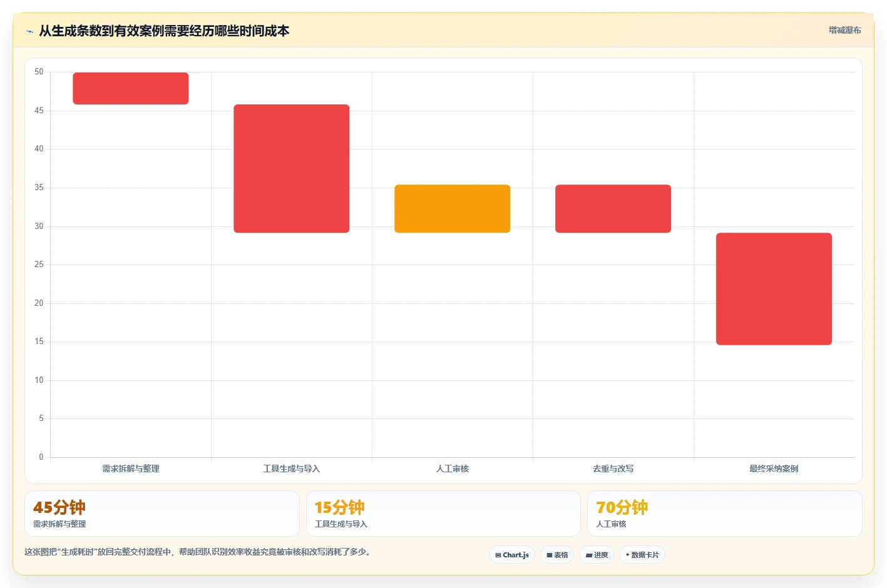
Task: Click the x-axis label 最终采纳案例
Action: click(x=774, y=469)
